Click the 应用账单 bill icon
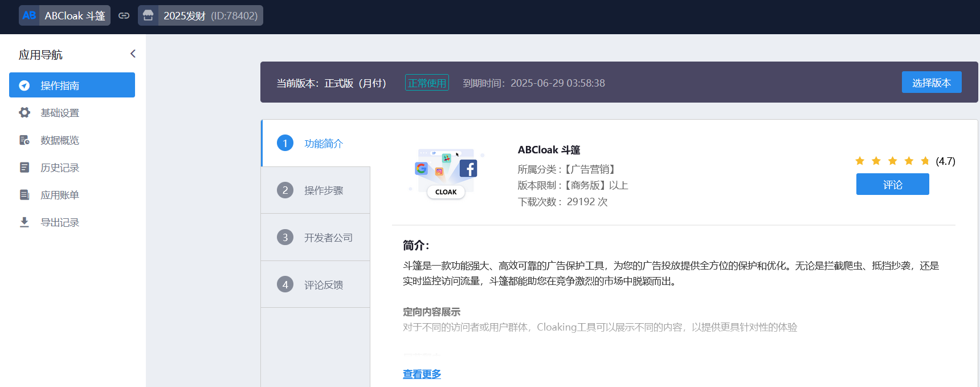Screen dimensions: 980x387 [x=24, y=195]
